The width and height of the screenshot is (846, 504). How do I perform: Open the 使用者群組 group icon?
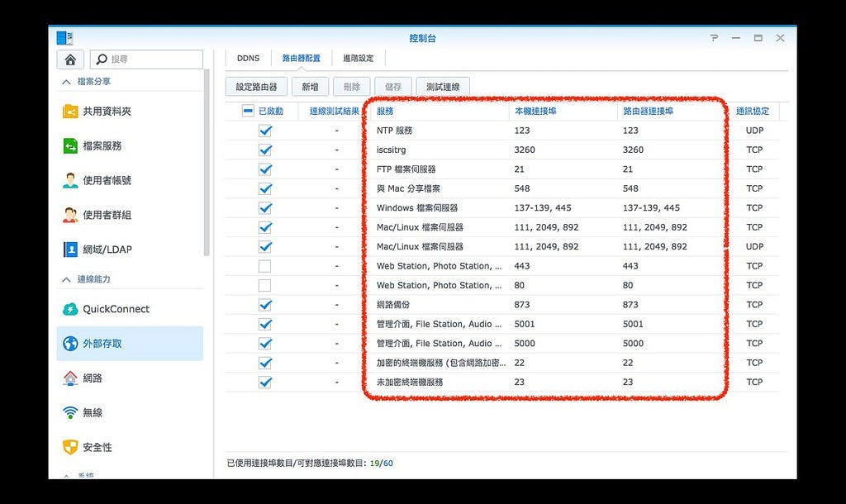pyautogui.click(x=70, y=215)
